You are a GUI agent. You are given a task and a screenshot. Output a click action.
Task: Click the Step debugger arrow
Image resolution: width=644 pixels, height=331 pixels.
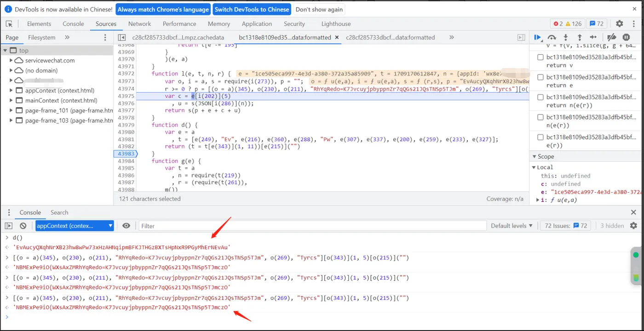(x=593, y=37)
